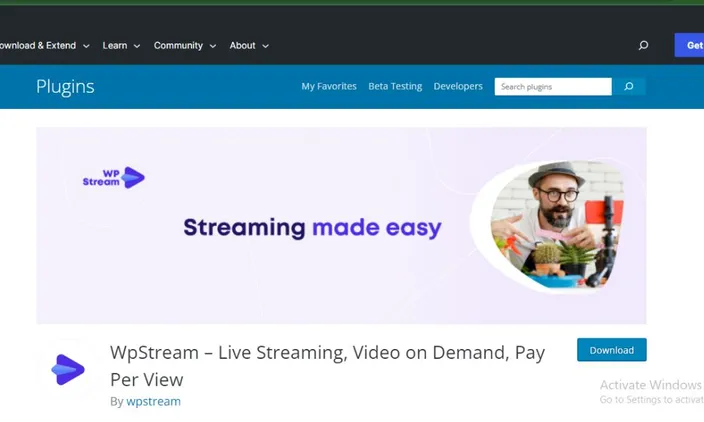Image resolution: width=704 pixels, height=422 pixels.
Task: Expand the Community menu chevron
Action: tap(213, 46)
